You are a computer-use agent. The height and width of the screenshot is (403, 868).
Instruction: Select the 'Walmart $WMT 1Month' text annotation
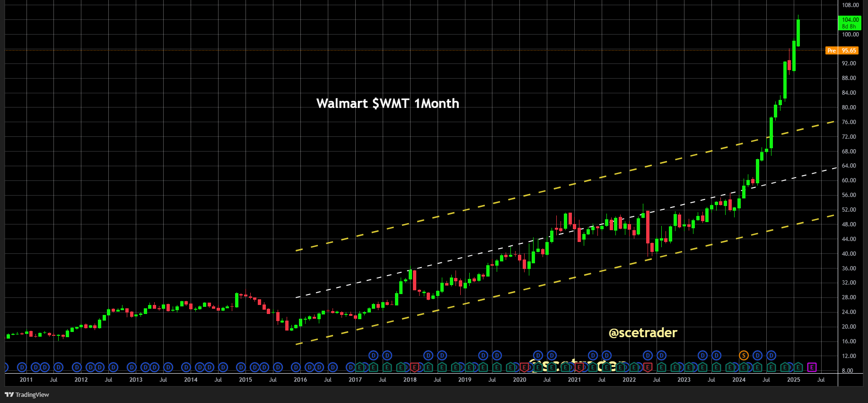click(387, 103)
